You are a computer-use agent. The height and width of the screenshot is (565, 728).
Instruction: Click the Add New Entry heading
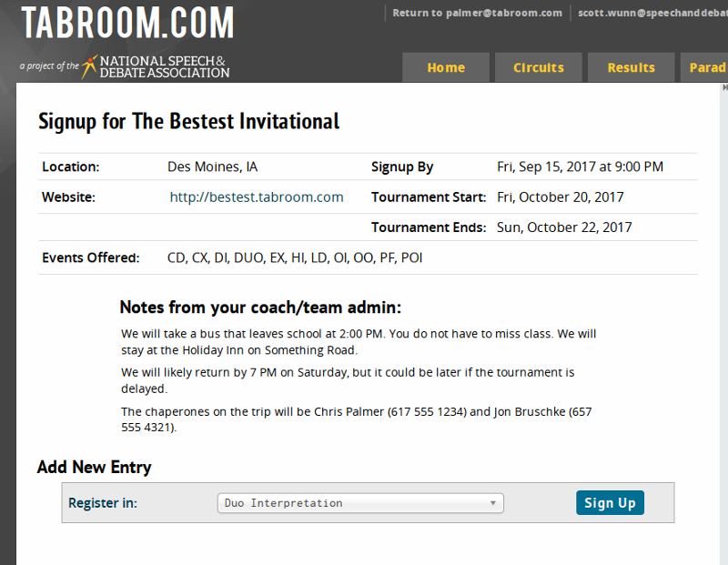(x=94, y=468)
